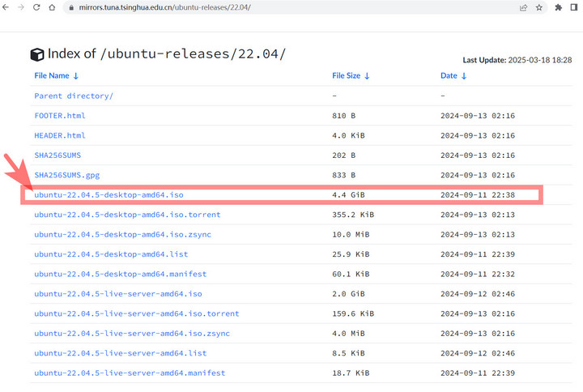The height and width of the screenshot is (392, 583).
Task: Open FOOTER.html file
Action: [x=60, y=116]
